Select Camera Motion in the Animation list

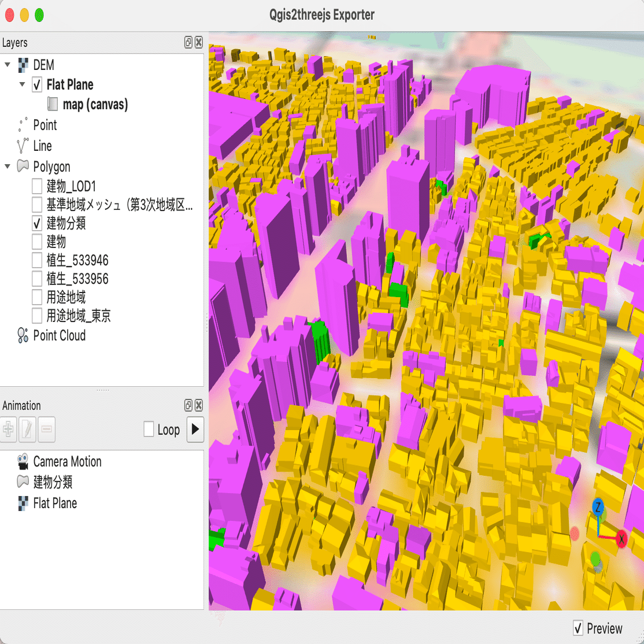tap(68, 462)
